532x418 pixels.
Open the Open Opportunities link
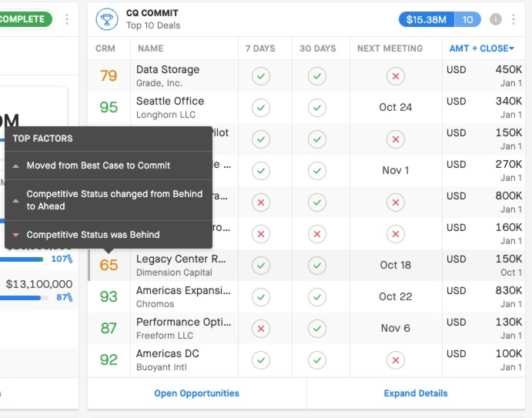coord(197,393)
